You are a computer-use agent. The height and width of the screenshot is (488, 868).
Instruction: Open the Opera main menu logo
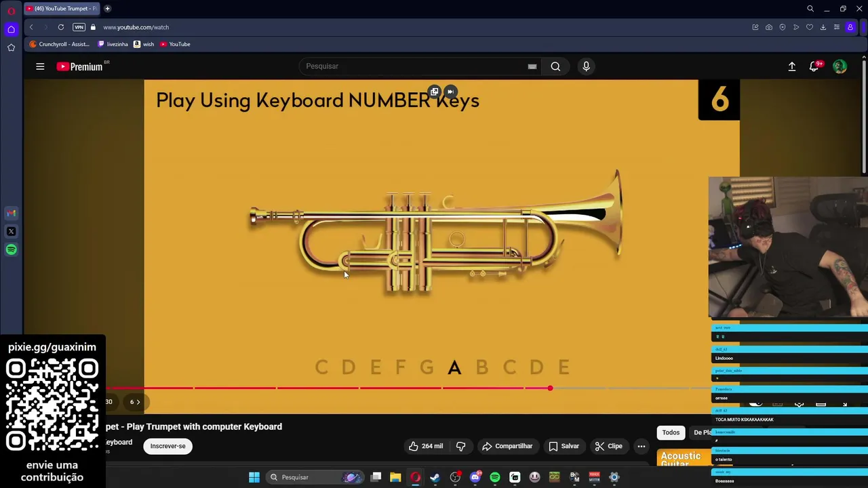[x=11, y=11]
